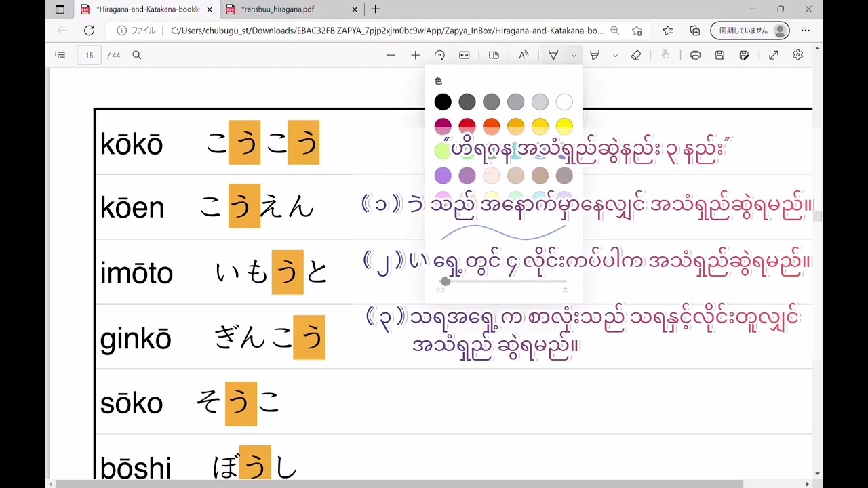Pick the bright yellow pen color

pos(564,126)
